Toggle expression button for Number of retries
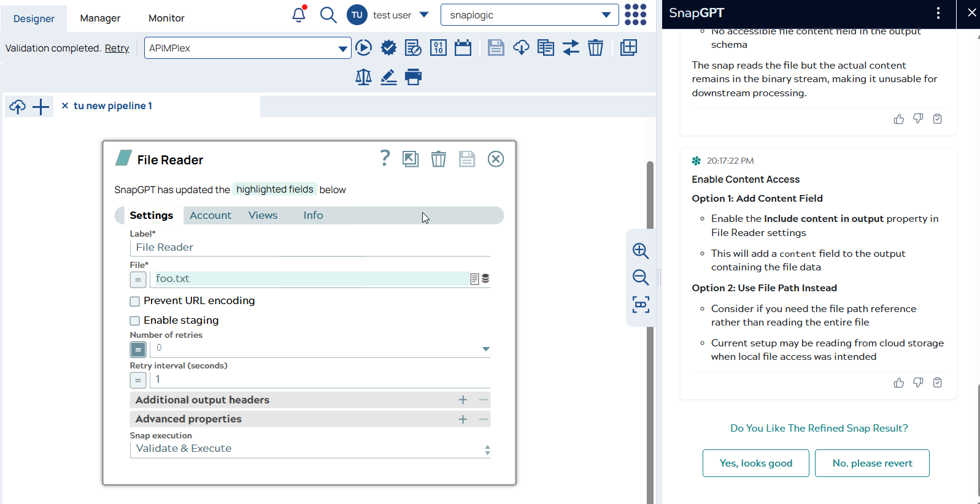Viewport: 980px width, 504px height. pyautogui.click(x=138, y=349)
